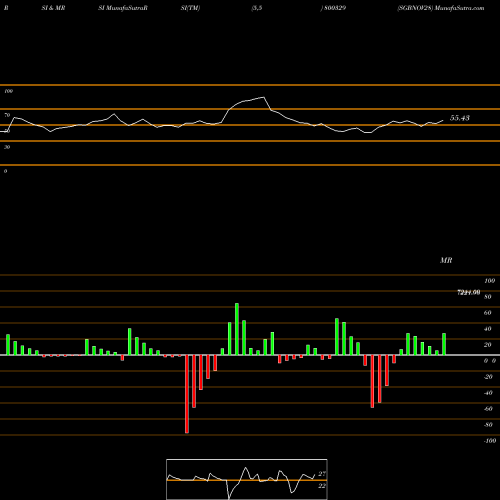Click the 0 label below the RSI panel
This screenshot has width=500, height=500.
pyautogui.click(x=5, y=171)
